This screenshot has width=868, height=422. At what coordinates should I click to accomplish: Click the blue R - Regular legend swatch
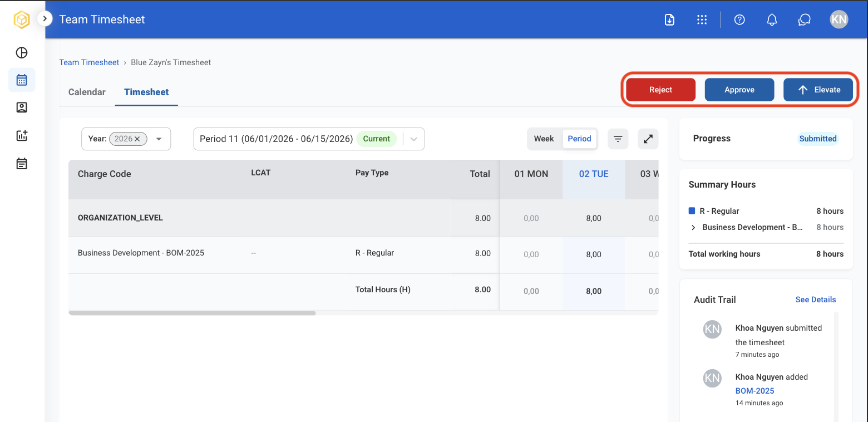point(692,210)
